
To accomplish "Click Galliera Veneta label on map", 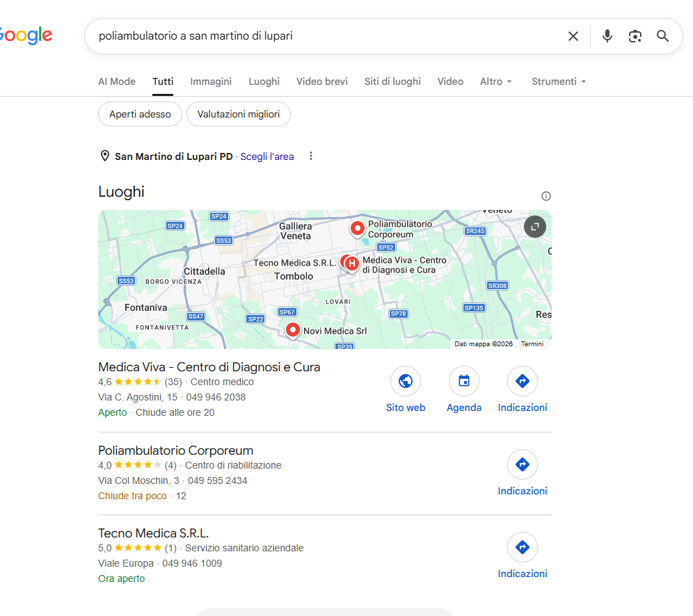I will click(x=296, y=231).
